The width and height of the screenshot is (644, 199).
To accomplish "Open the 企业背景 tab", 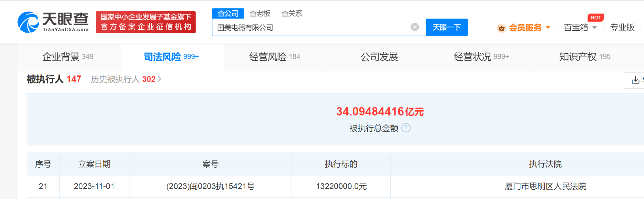I will 68,57.
